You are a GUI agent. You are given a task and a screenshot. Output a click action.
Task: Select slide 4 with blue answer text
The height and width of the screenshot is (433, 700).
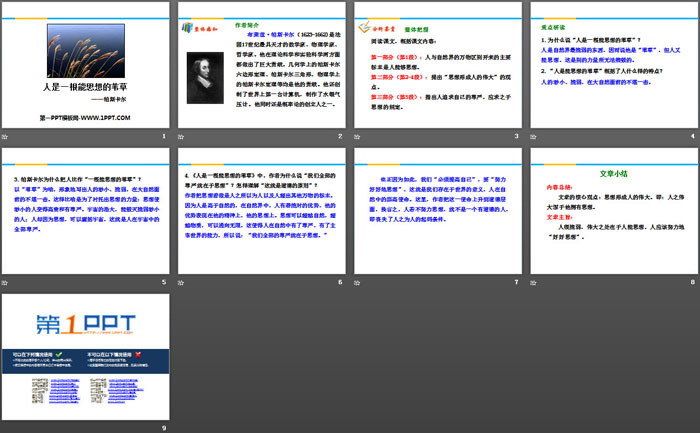pos(609,63)
